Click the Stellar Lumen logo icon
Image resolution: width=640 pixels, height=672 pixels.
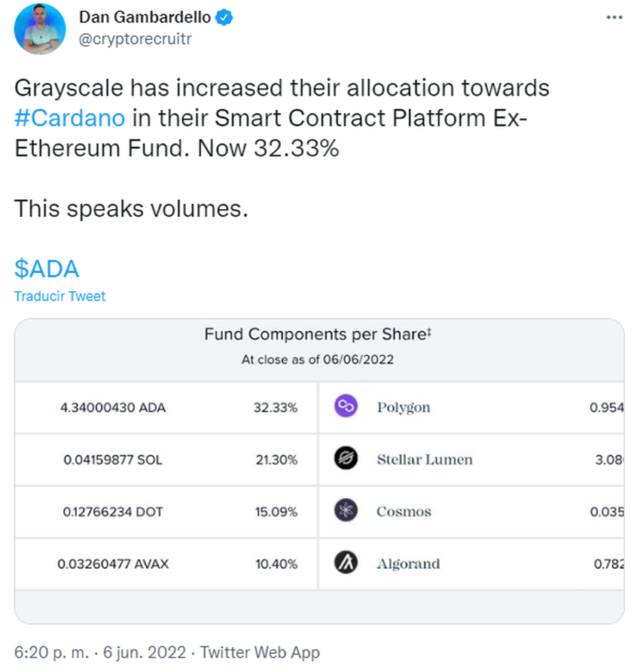coord(346,459)
